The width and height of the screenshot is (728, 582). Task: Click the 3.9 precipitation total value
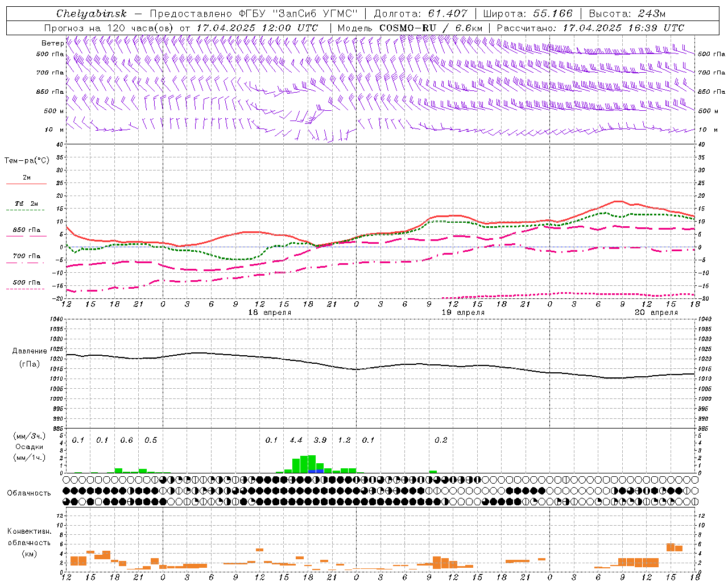pyautogui.click(x=320, y=440)
